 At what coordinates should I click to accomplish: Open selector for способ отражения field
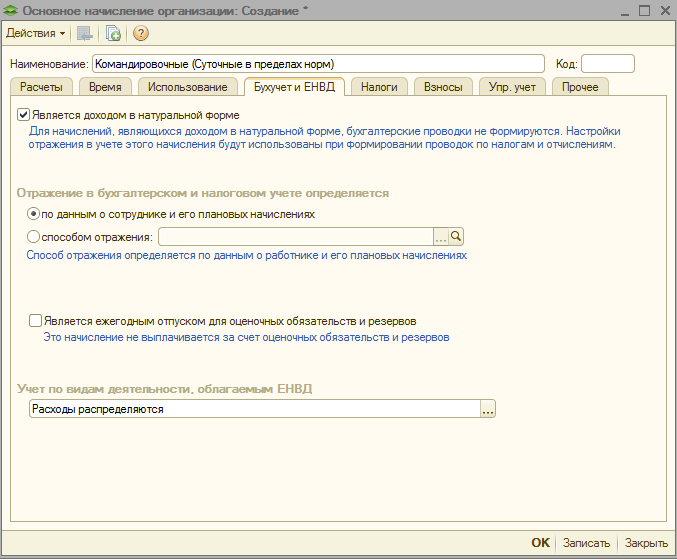[x=440, y=237]
